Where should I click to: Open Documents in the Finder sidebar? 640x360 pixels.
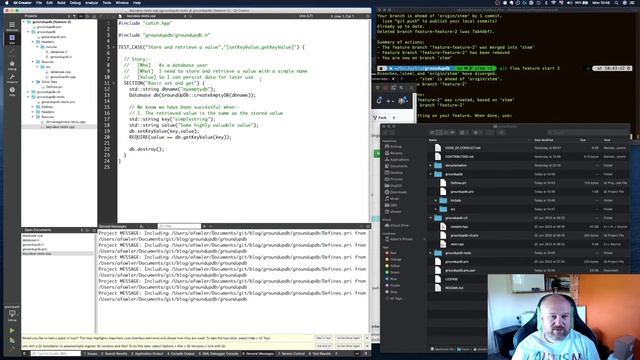(398, 166)
